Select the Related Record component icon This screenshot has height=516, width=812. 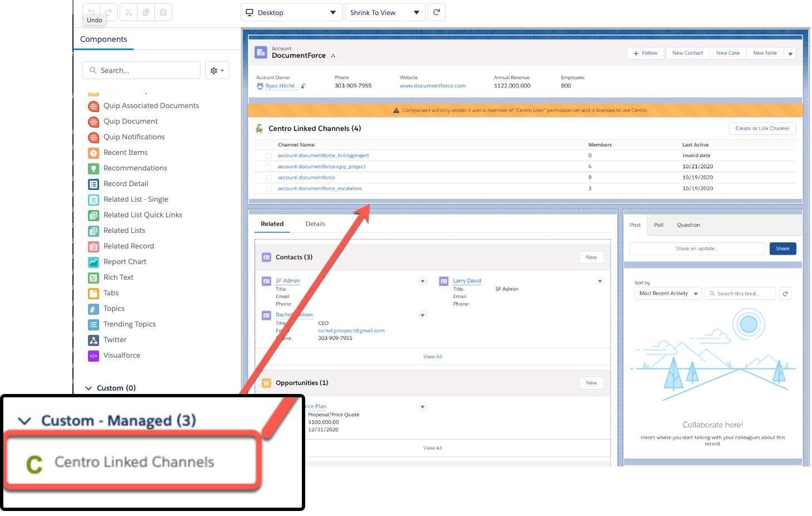pos(94,246)
